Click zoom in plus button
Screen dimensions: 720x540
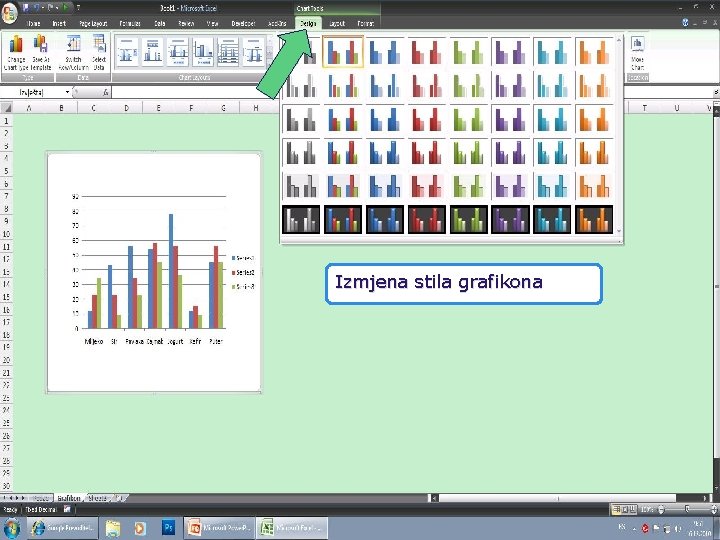[714, 509]
